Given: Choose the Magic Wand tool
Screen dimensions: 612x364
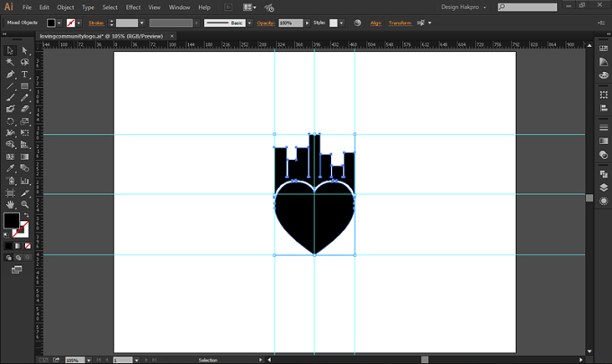Looking at the screenshot, I should point(10,62).
